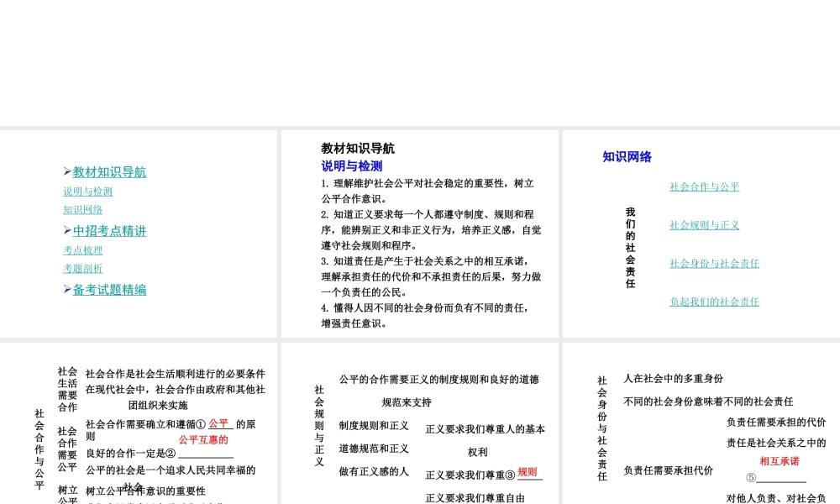This screenshot has height=504, width=840.
Task: Open the 说明与检测 link
Action: pyautogui.click(x=88, y=192)
